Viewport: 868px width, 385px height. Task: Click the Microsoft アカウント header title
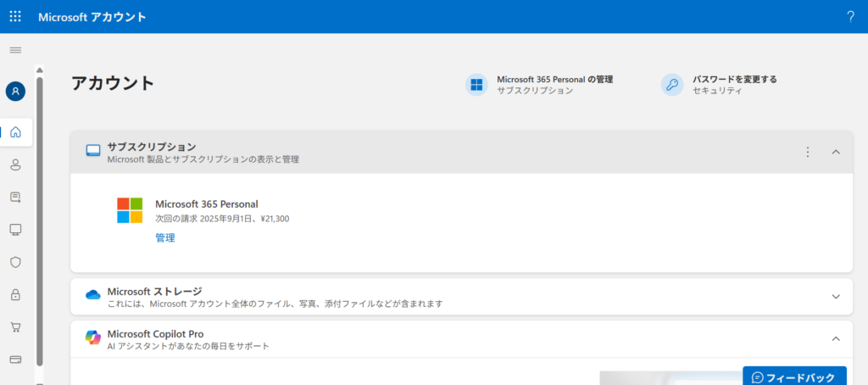coord(92,17)
